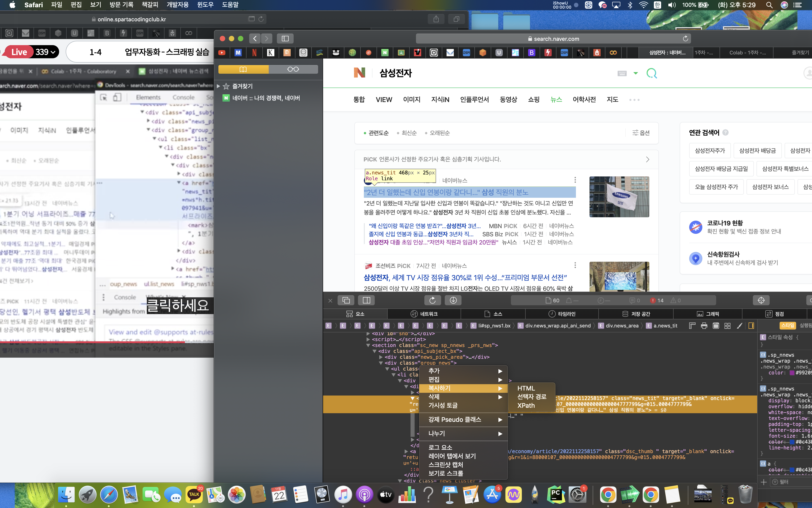Screen dimensions: 812x508
Task: Open PyCharm from the Dock
Action: point(556,495)
